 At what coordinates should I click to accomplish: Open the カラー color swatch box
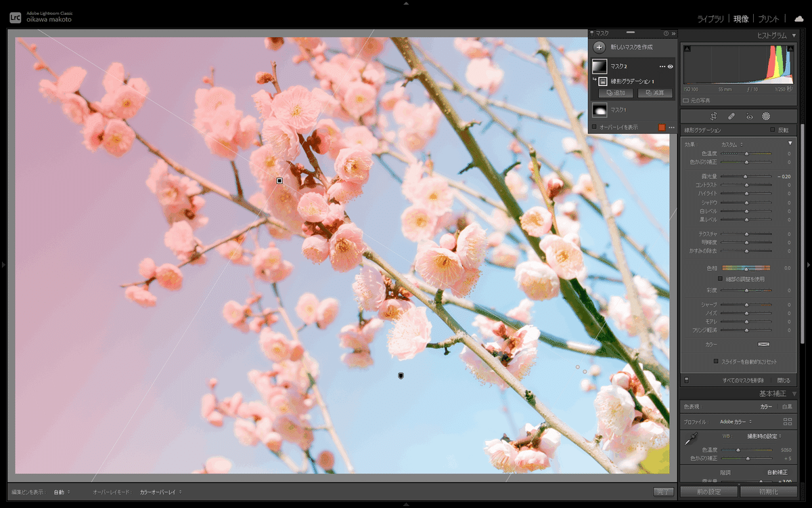763,344
